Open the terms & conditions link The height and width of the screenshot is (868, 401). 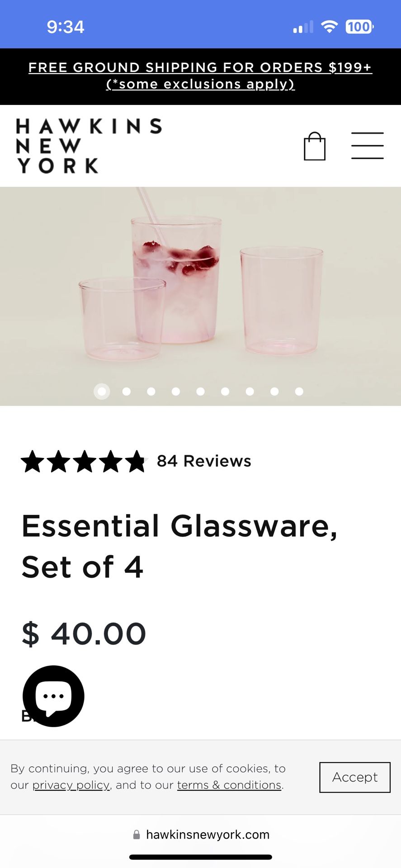click(x=228, y=785)
